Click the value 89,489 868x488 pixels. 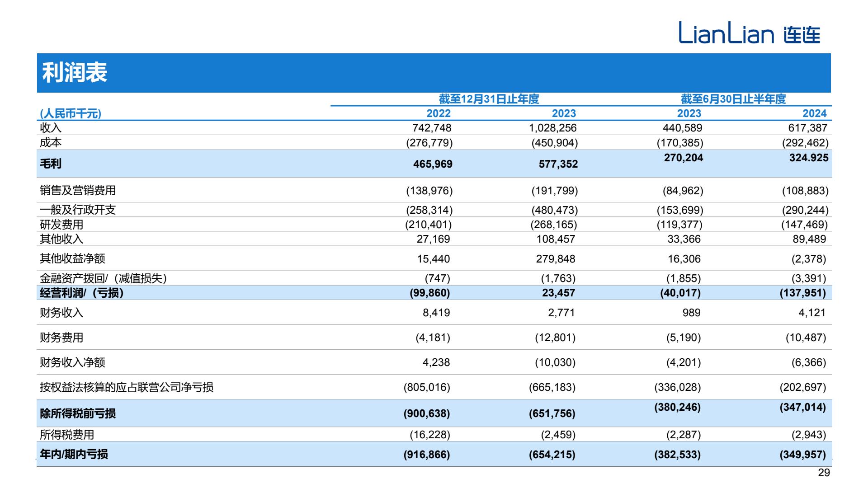point(809,239)
